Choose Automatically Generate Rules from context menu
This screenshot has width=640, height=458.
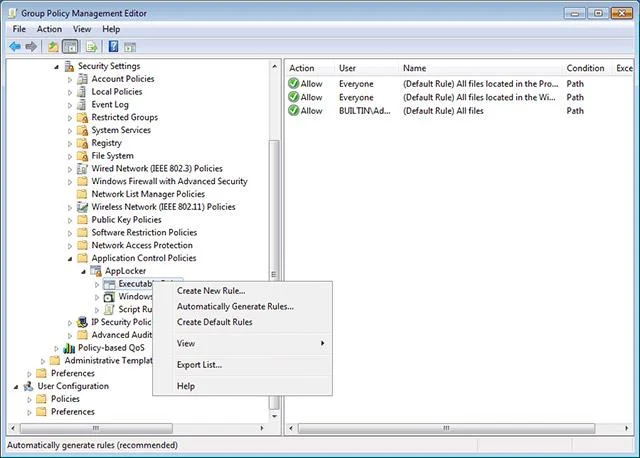[x=235, y=307]
